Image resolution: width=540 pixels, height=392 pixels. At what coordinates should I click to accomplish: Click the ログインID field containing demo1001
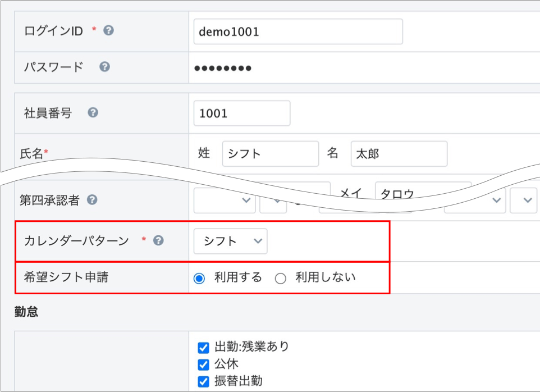point(298,31)
